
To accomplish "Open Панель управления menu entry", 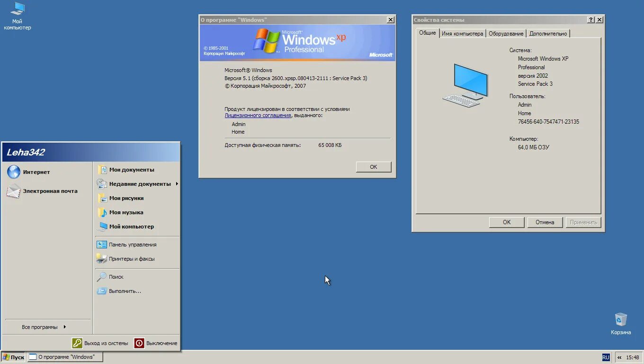I will (137, 245).
